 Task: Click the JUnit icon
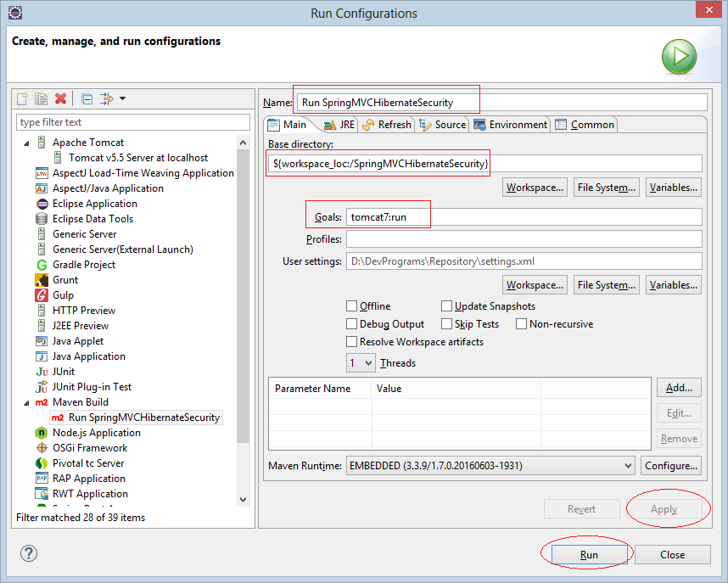[x=42, y=372]
